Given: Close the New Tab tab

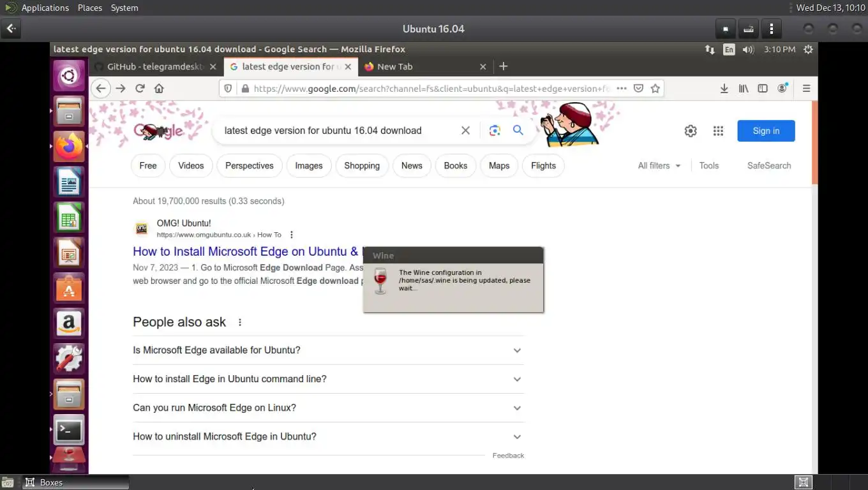Looking at the screenshot, I should pyautogui.click(x=483, y=66).
